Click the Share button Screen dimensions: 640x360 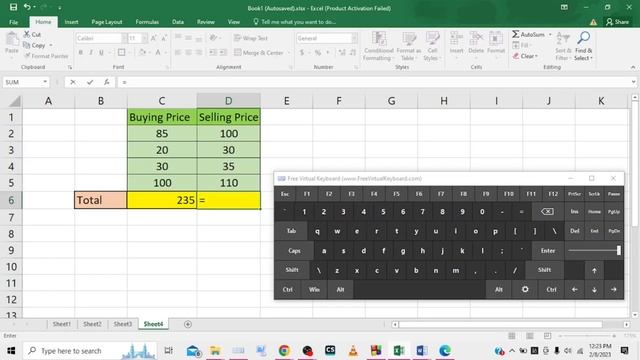pos(617,22)
